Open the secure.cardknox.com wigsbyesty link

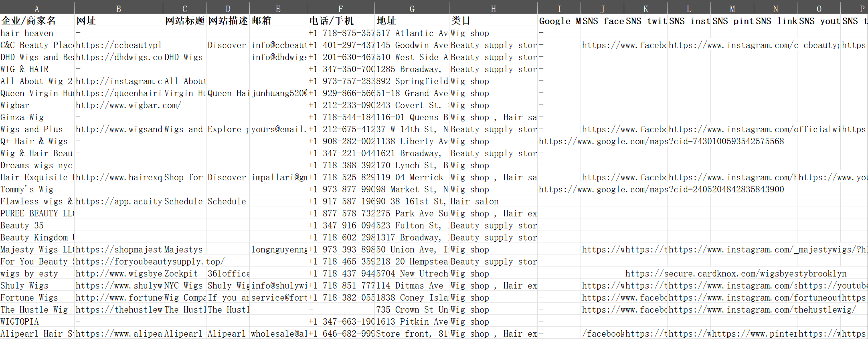point(736,274)
